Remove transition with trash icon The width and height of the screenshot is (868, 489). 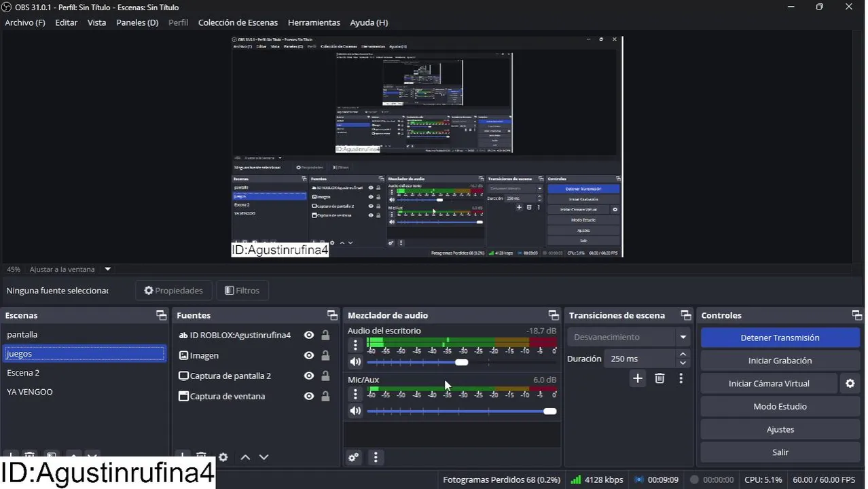click(x=659, y=378)
